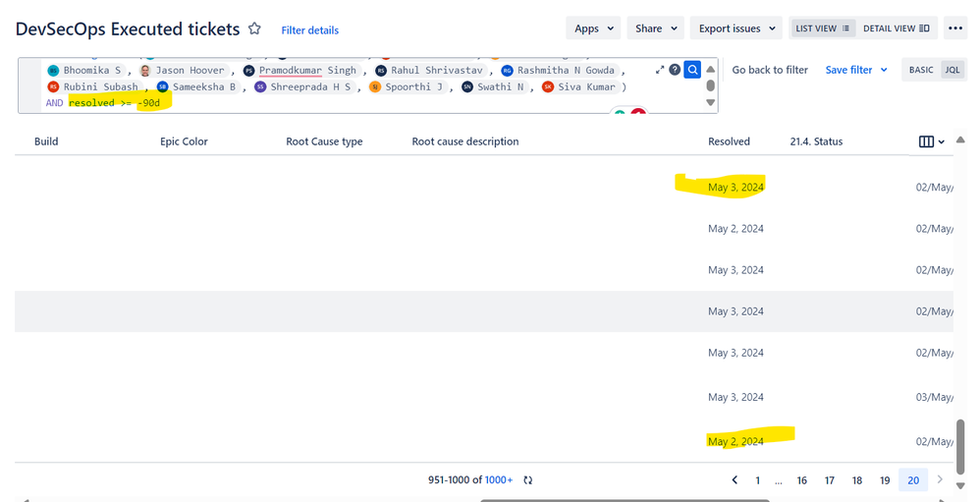
Task: Sort by Root Cause type column
Action: click(324, 141)
